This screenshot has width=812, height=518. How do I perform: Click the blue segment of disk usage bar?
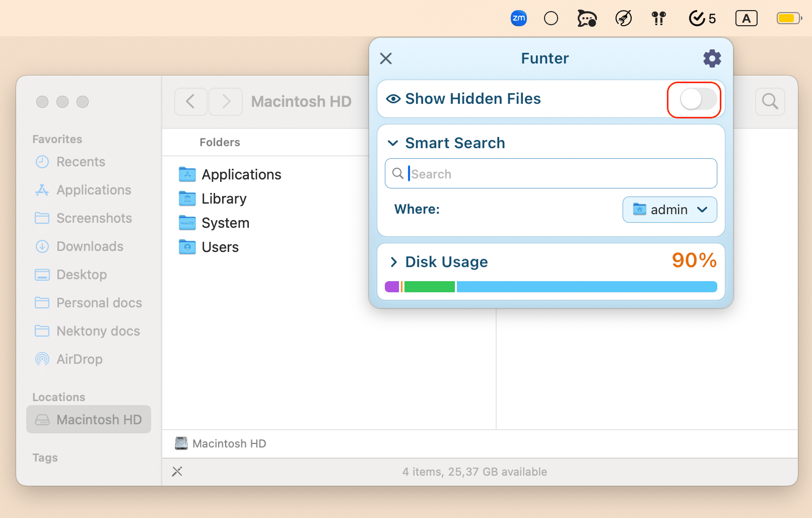pos(587,287)
